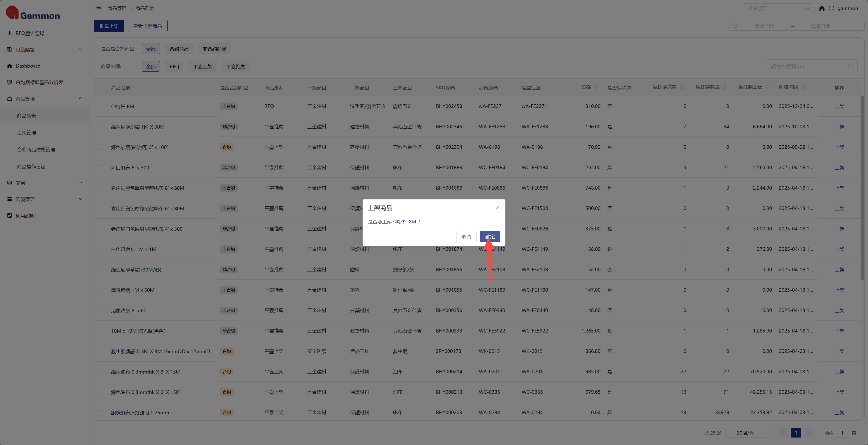
Task: Sort by 價格 column arrows
Action: pos(596,87)
